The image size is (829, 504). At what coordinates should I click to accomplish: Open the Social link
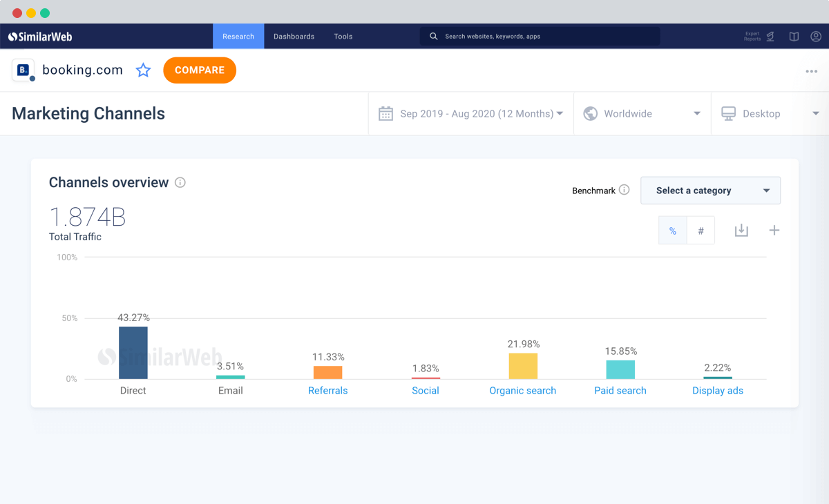pos(426,391)
